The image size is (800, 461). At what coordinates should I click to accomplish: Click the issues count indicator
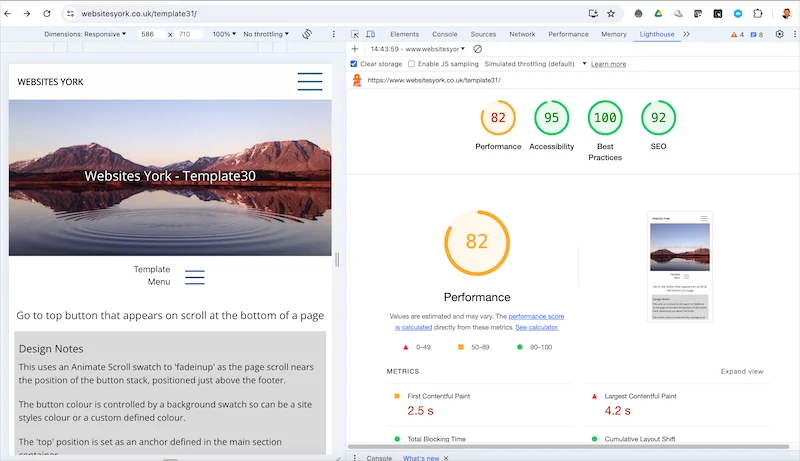coord(757,34)
